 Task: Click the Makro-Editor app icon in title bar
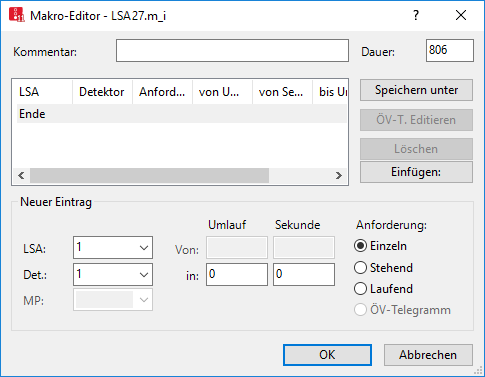pyautogui.click(x=17, y=15)
